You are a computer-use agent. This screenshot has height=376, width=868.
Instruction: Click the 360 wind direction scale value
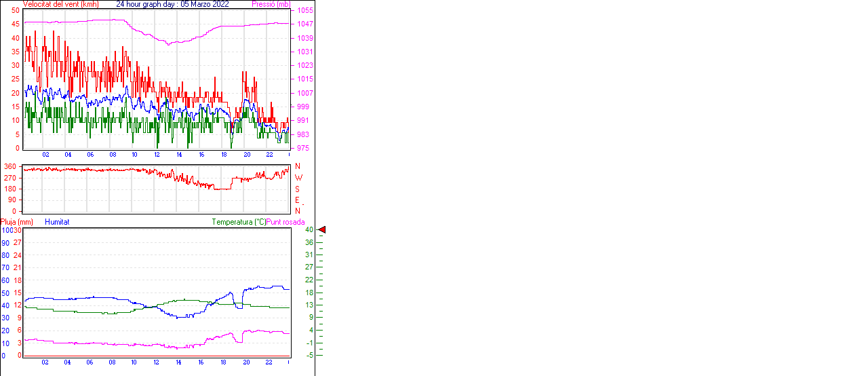(10, 166)
